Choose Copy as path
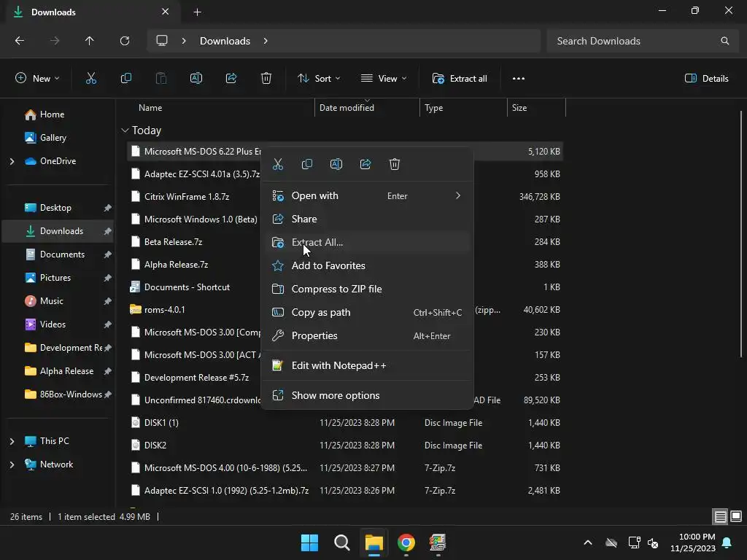 point(367,312)
